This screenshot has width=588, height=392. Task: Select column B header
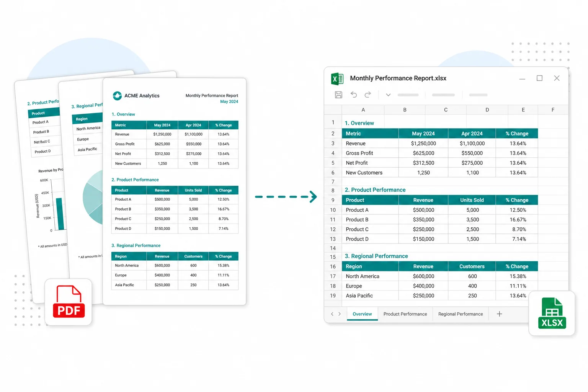point(405,110)
